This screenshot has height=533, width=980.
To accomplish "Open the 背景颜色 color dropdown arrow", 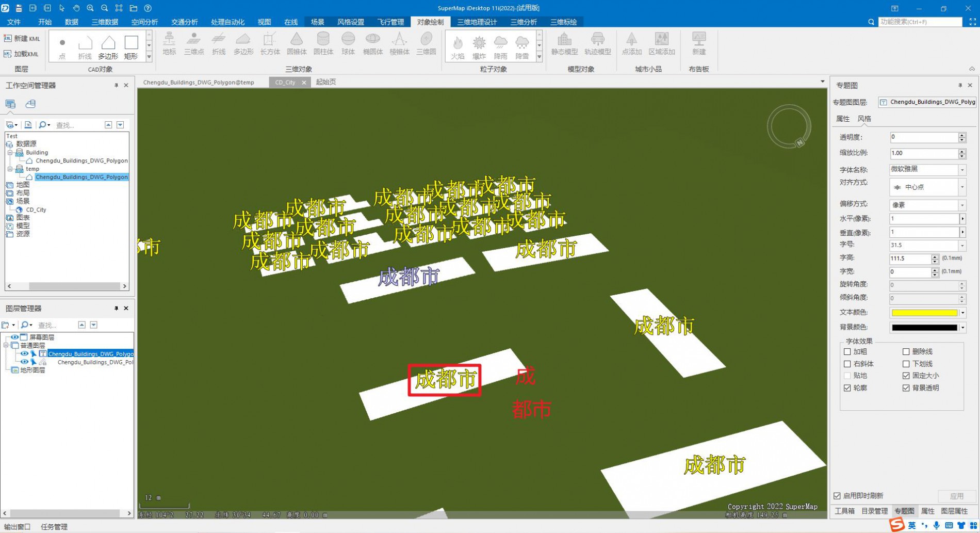I will (x=962, y=328).
